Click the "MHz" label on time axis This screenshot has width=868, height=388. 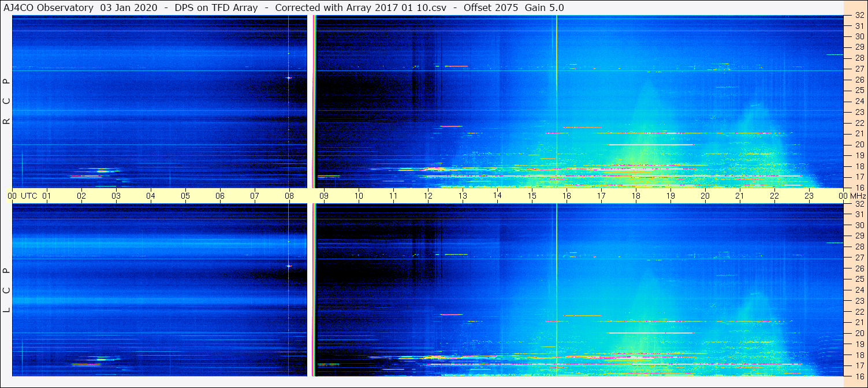[857, 196]
